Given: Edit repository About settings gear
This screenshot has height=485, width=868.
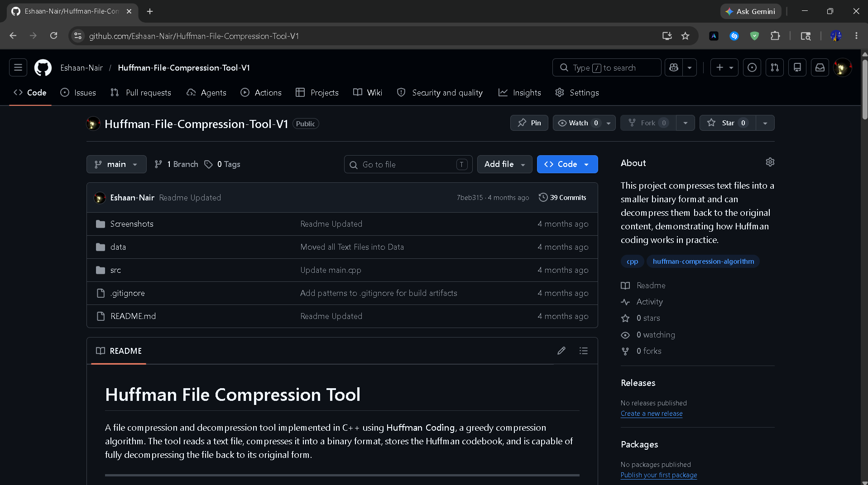Looking at the screenshot, I should (770, 162).
